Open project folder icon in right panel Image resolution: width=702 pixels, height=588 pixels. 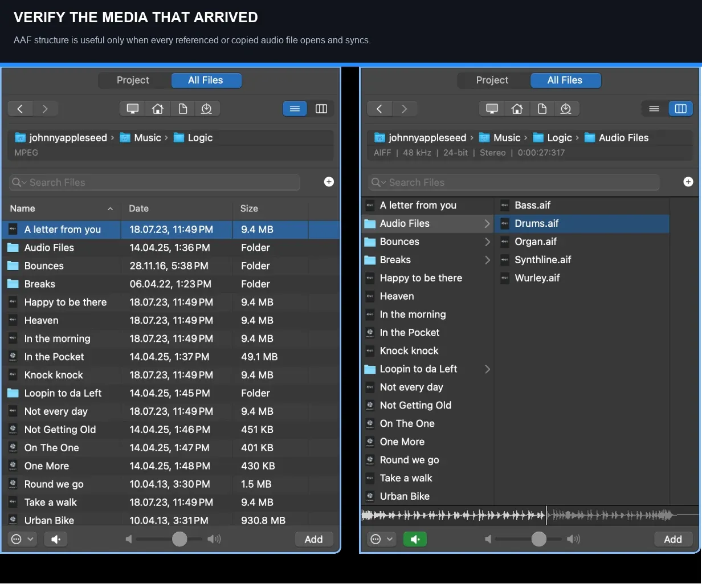point(542,109)
